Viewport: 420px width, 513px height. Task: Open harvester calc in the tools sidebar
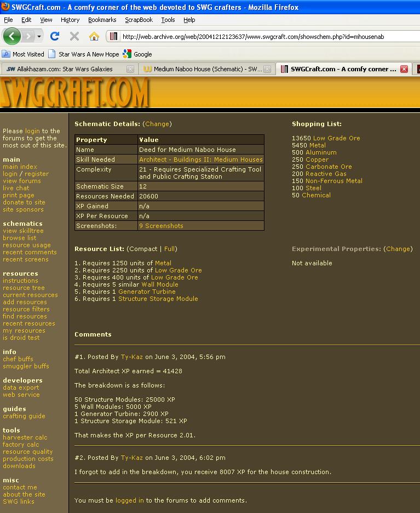25,437
